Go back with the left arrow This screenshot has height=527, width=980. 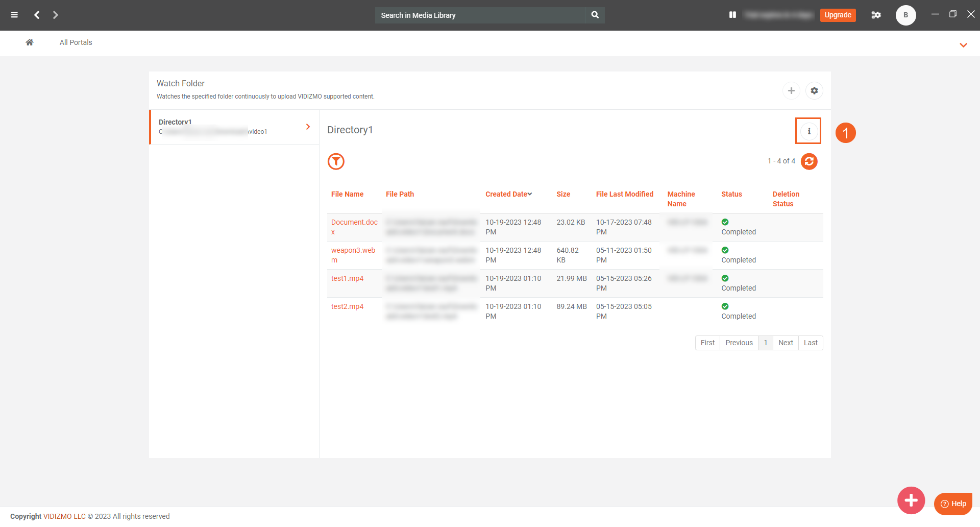[37, 15]
